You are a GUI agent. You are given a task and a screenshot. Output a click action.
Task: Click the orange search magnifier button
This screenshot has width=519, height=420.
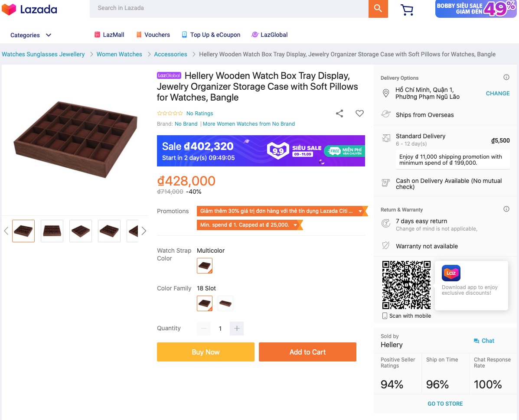click(378, 8)
